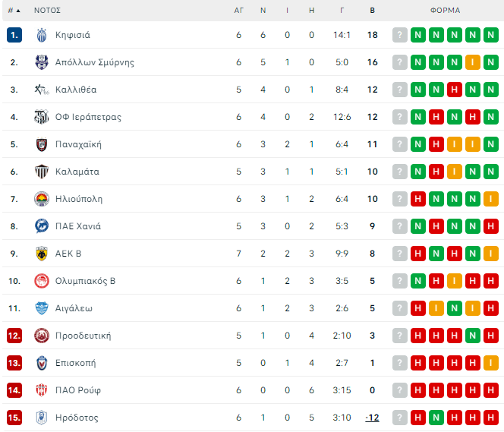
Task: Sort standings by ΑΓ column header
Action: coord(238,11)
